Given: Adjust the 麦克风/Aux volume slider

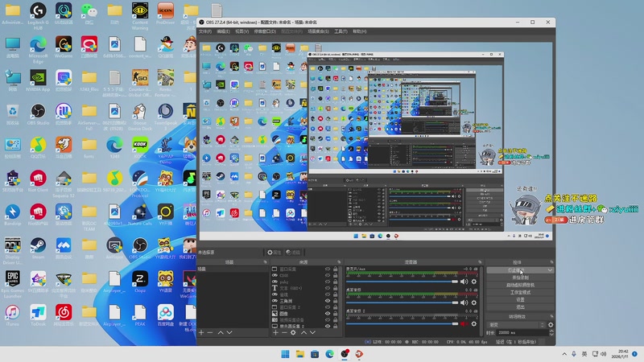Looking at the screenshot, I should tap(402, 282).
